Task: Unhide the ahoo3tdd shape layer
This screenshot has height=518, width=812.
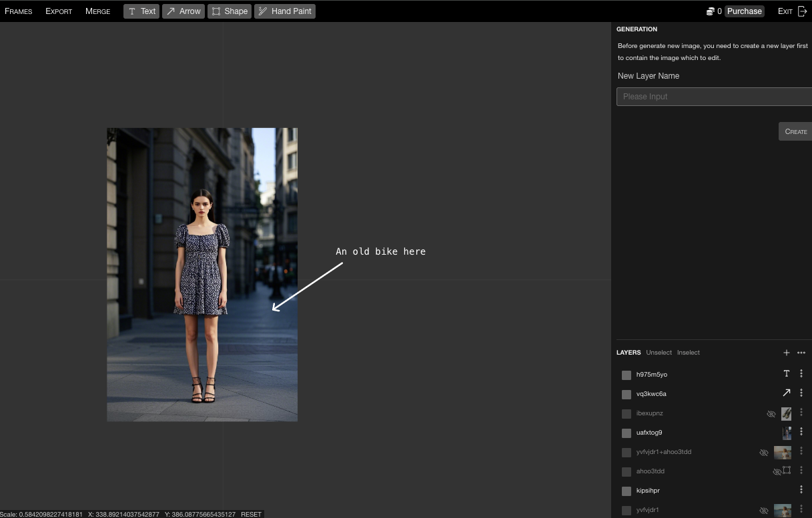Action: (x=777, y=471)
